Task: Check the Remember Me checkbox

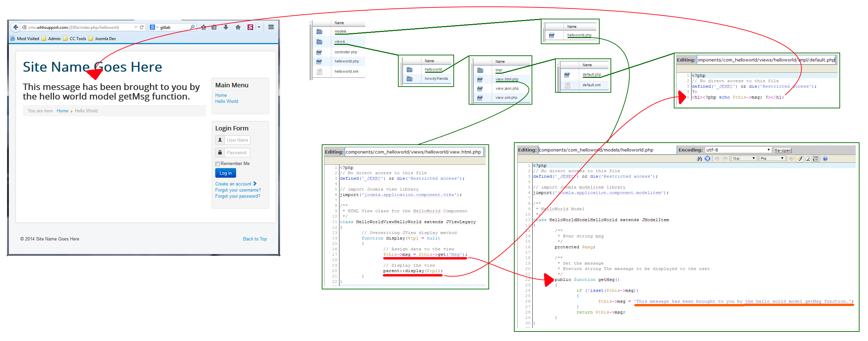Action: pyautogui.click(x=217, y=164)
